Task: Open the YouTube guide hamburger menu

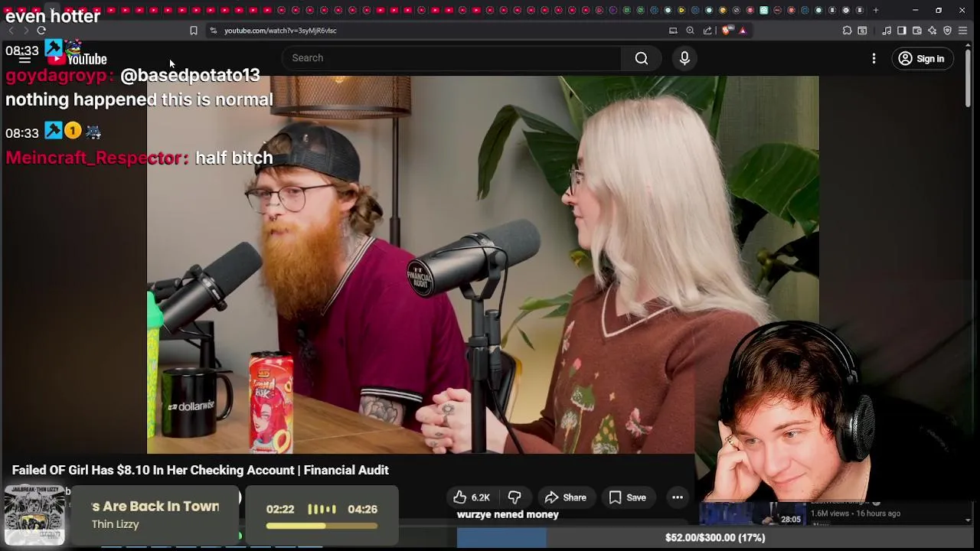Action: (x=24, y=59)
